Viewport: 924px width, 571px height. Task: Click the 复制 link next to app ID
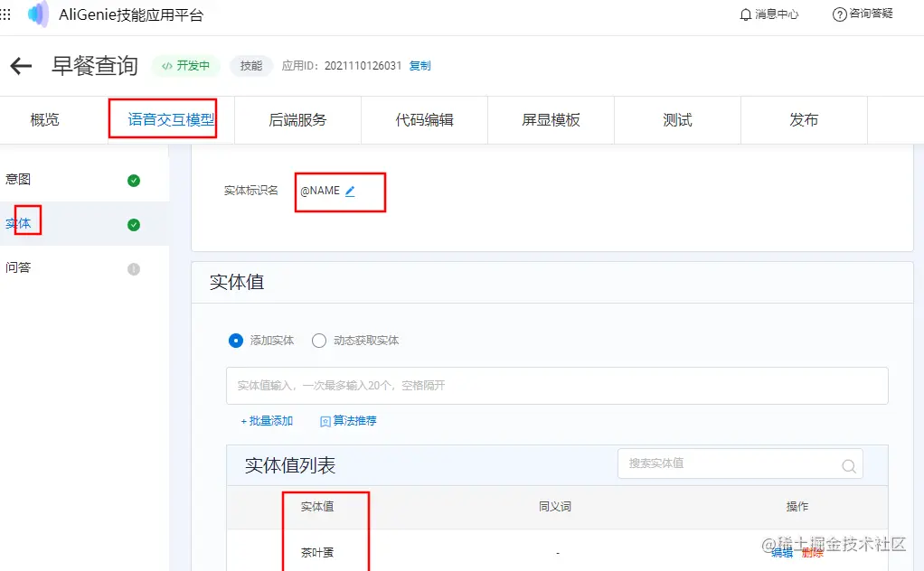coord(420,66)
